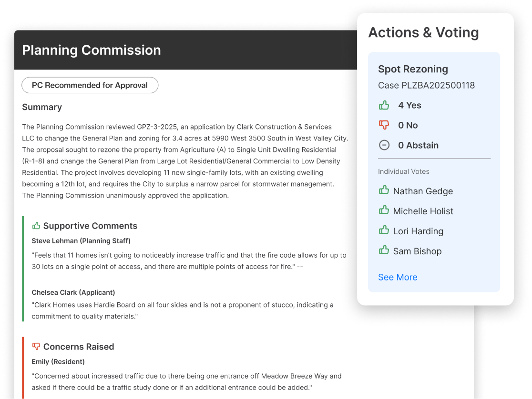Select voter name Sam Bishop

click(x=417, y=251)
